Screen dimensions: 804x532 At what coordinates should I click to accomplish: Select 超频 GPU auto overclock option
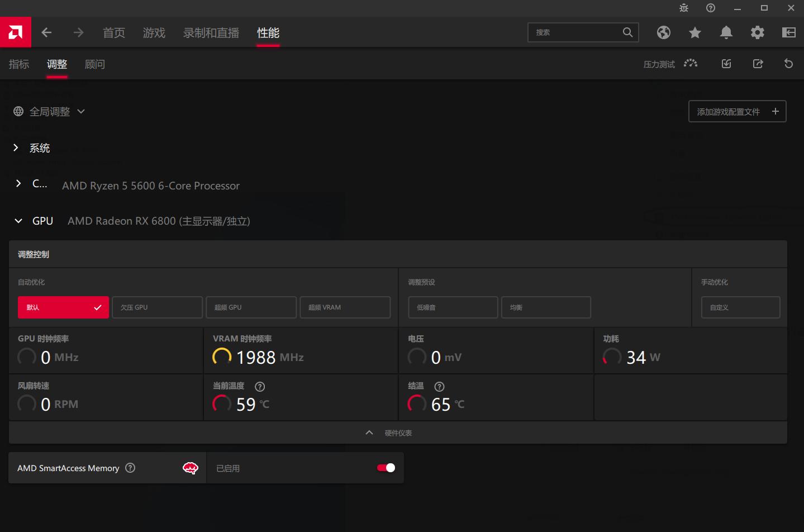click(x=251, y=307)
